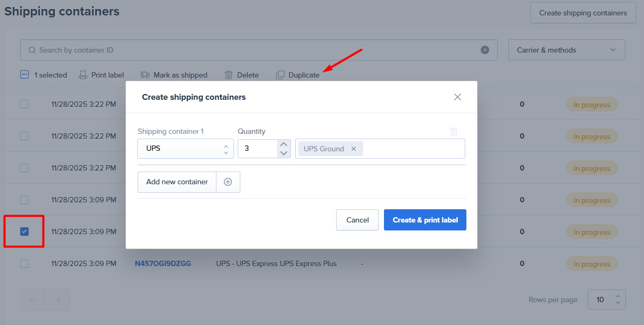Click the Create & print label button
The height and width of the screenshot is (325, 644).
[x=425, y=220]
